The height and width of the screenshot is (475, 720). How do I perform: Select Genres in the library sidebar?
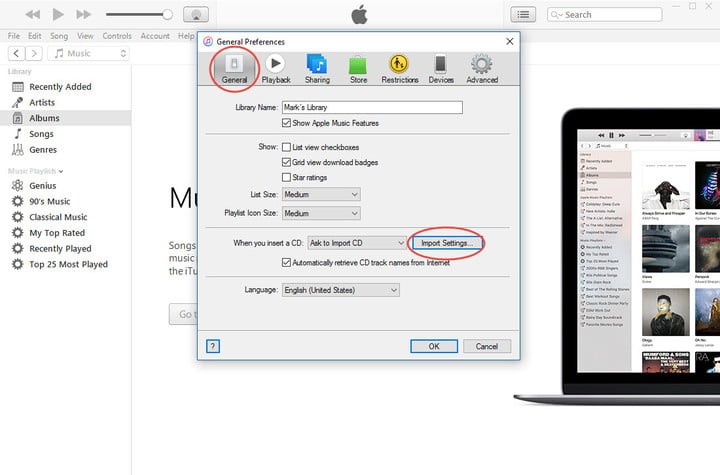(x=66, y=150)
